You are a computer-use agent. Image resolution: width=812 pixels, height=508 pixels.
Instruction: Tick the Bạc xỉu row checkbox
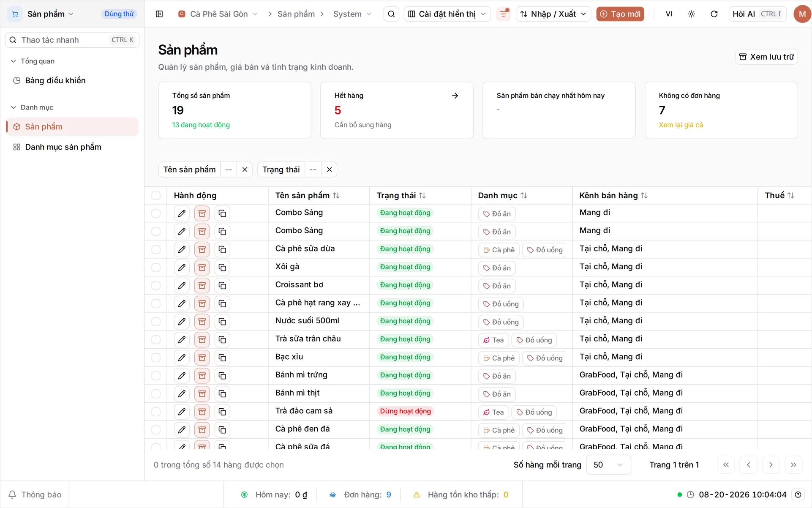pyautogui.click(x=156, y=358)
